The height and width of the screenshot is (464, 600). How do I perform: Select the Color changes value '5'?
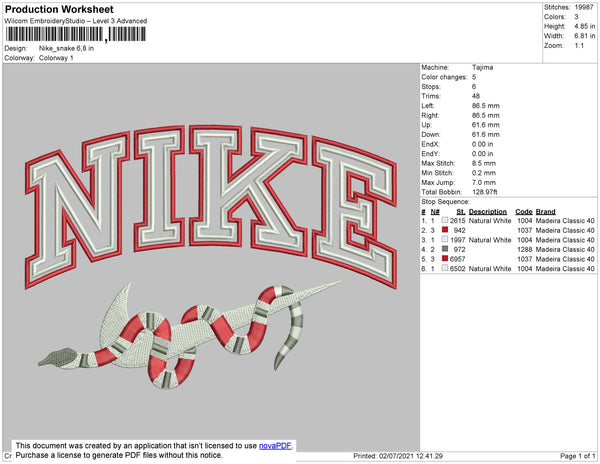[474, 77]
